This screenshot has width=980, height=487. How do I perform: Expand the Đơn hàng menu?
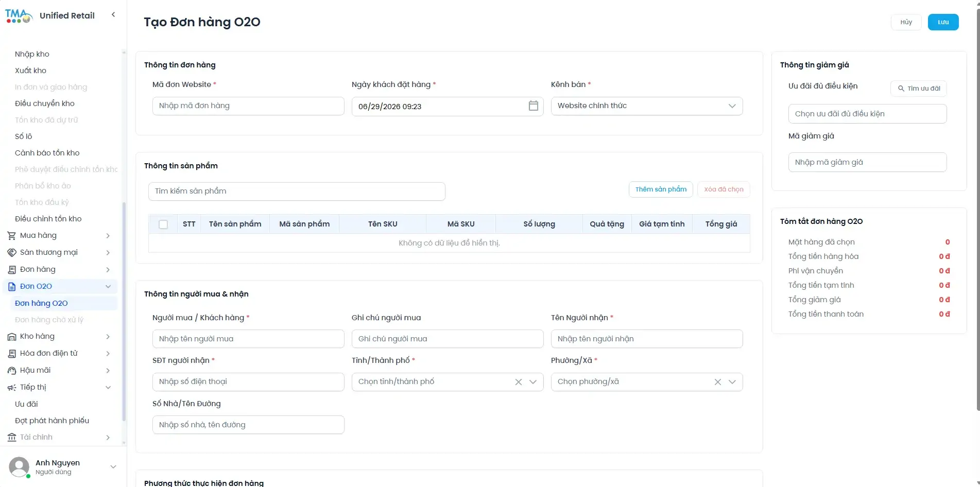pyautogui.click(x=108, y=270)
